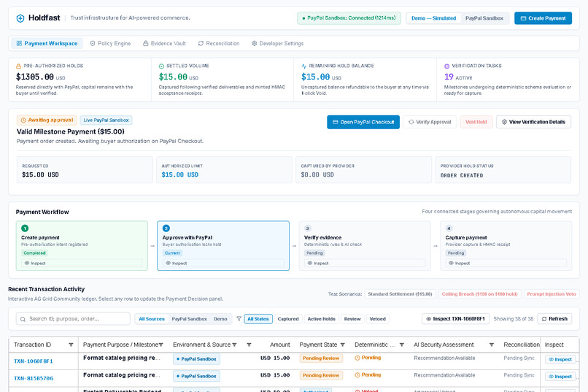Open AI Security Assessment column filter
Viewport: 588px width, 392px height.
491,345
